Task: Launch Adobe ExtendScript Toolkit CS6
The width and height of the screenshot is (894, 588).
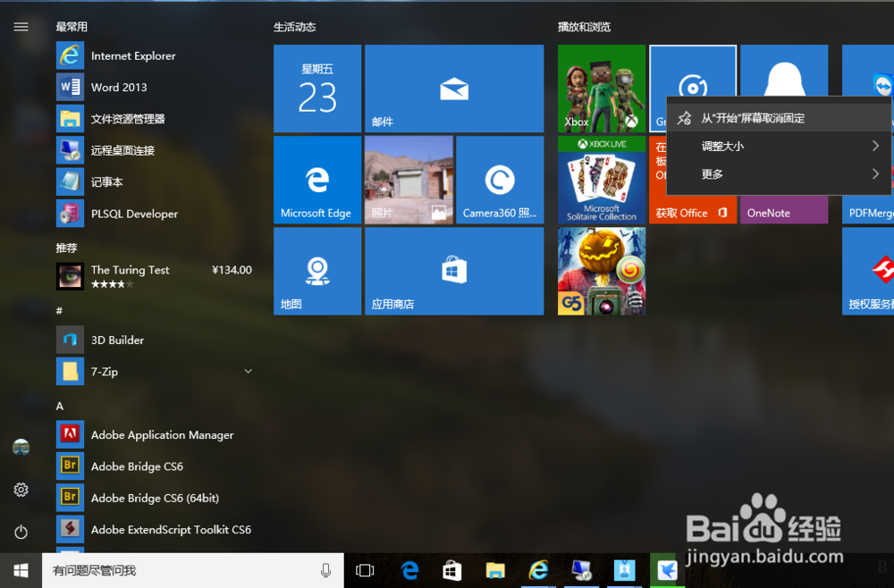Action: click(x=154, y=529)
